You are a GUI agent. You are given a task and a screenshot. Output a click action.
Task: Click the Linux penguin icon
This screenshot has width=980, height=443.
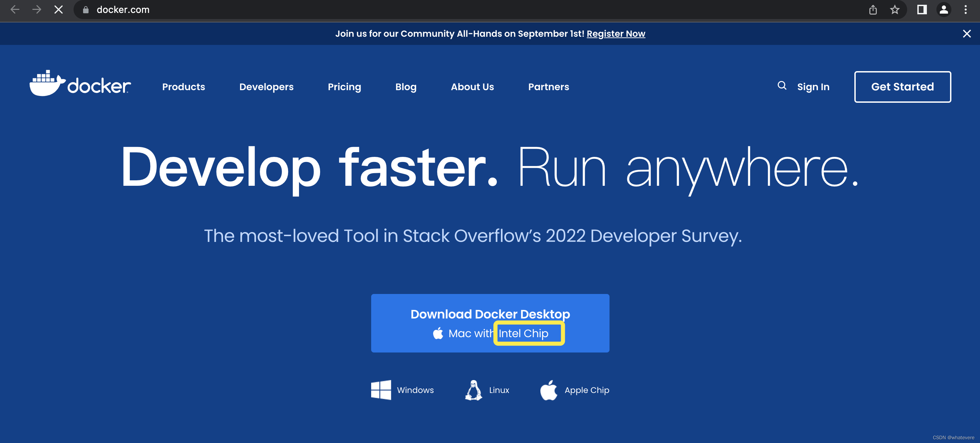474,390
